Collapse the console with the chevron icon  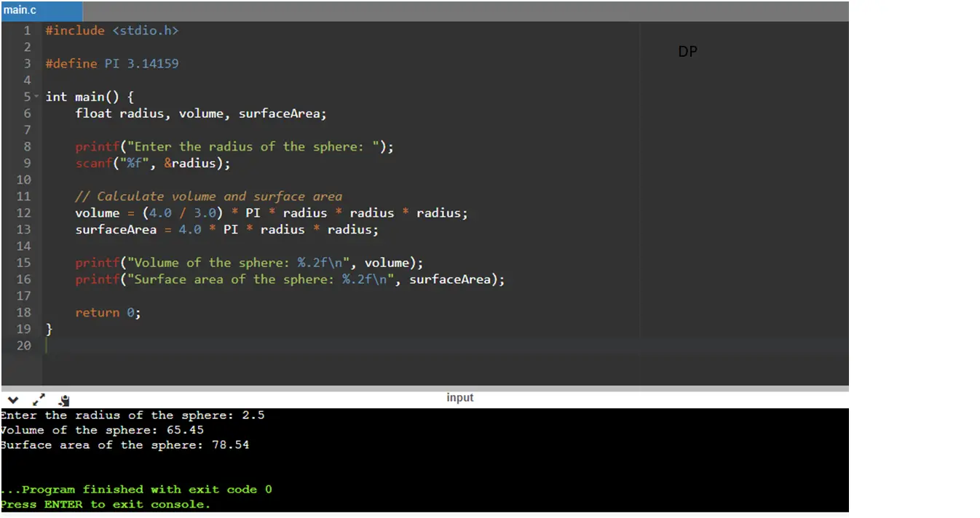(13, 399)
